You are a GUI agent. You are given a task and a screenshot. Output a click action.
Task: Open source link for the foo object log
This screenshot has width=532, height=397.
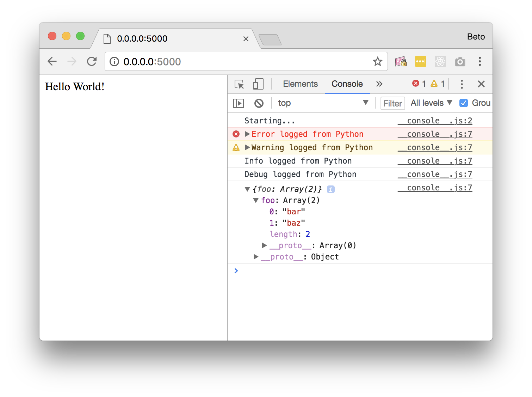(435, 188)
